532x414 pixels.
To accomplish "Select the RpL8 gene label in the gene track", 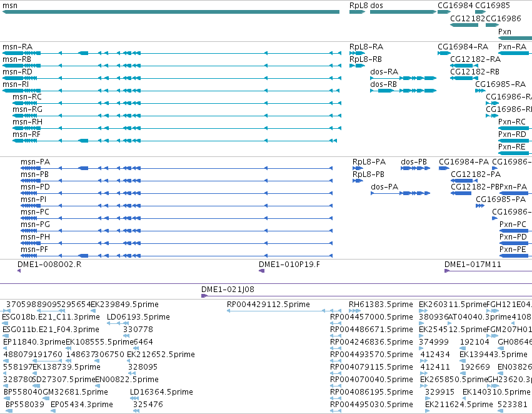I will click(359, 6).
